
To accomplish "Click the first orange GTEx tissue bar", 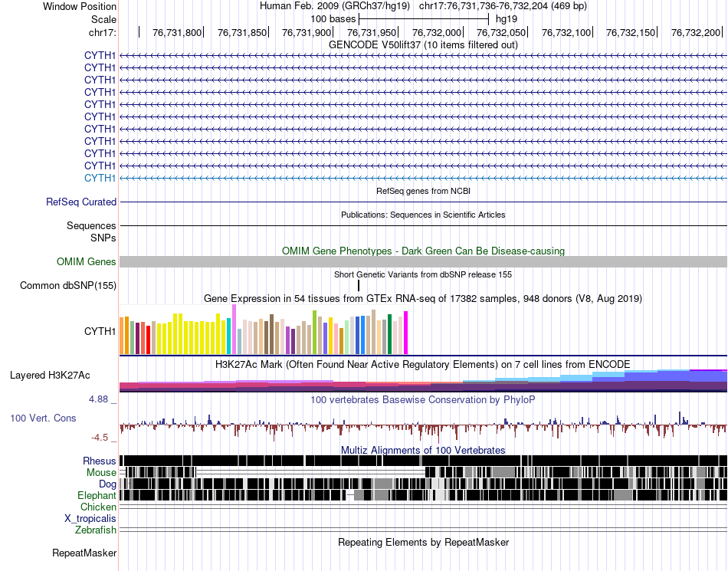I will pos(122,336).
